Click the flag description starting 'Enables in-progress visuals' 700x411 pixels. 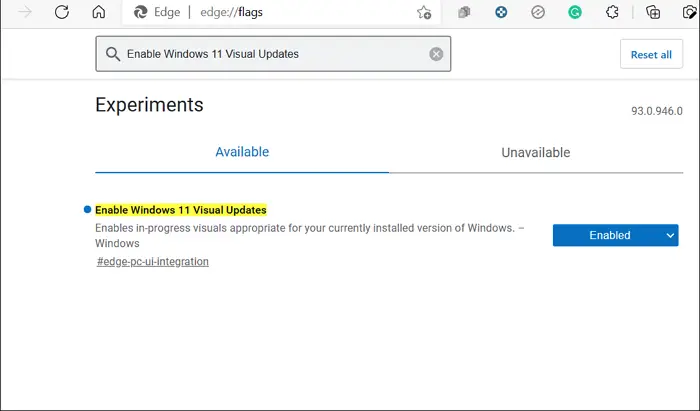coord(309,236)
